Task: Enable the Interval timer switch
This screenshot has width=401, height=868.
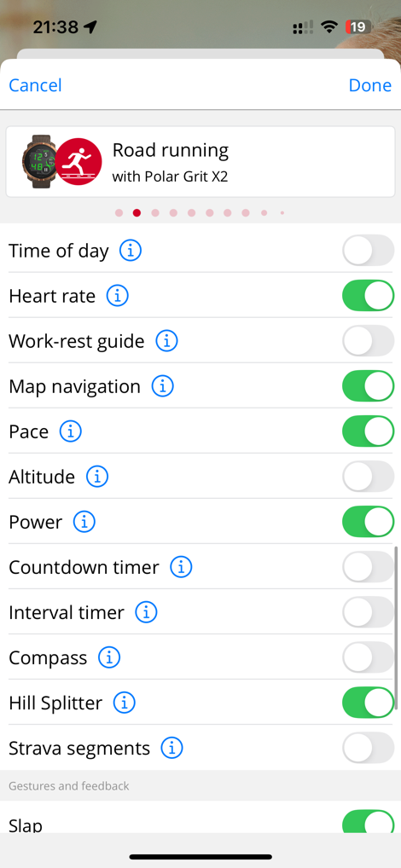Action: click(x=369, y=612)
